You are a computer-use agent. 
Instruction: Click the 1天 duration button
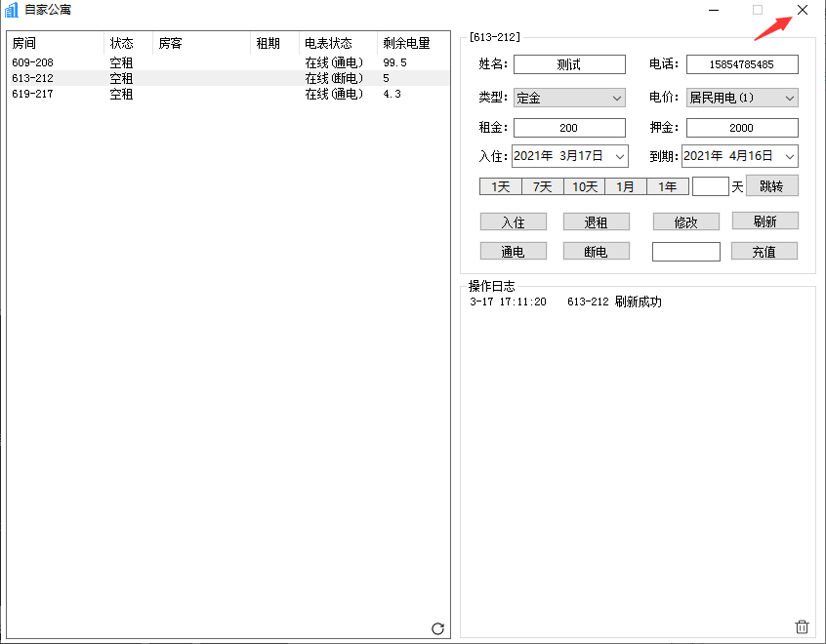click(x=501, y=187)
